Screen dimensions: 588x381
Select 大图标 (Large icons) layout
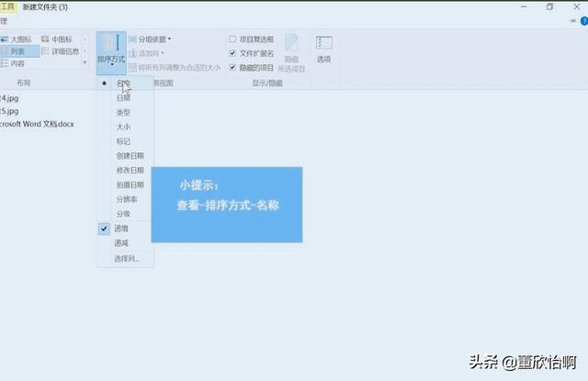[18, 39]
